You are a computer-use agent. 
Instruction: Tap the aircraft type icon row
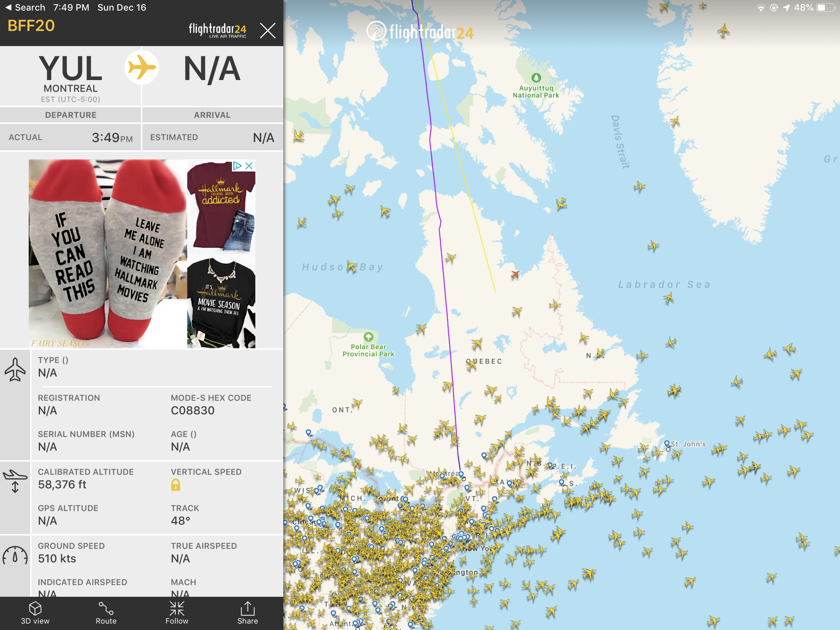click(141, 367)
